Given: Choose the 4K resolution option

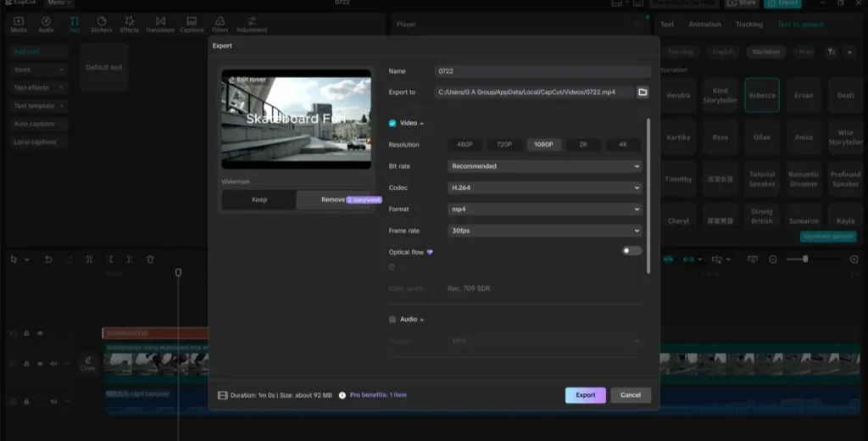Looking at the screenshot, I should (623, 145).
